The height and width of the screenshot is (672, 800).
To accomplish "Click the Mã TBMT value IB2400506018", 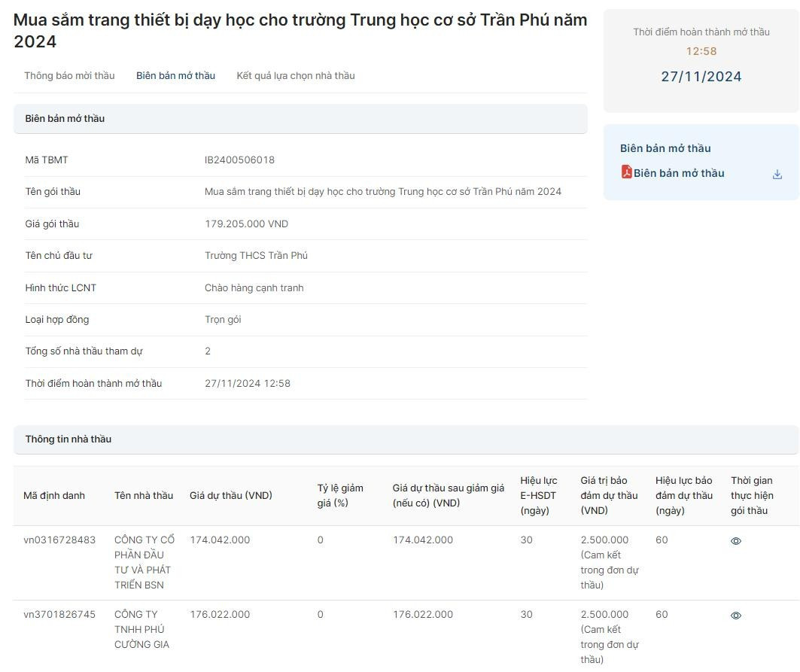I will 239,160.
